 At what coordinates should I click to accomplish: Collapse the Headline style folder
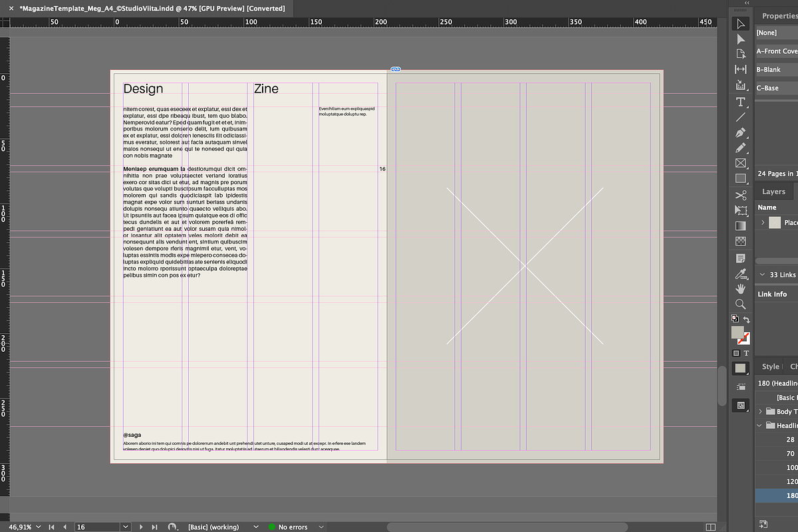(761, 426)
